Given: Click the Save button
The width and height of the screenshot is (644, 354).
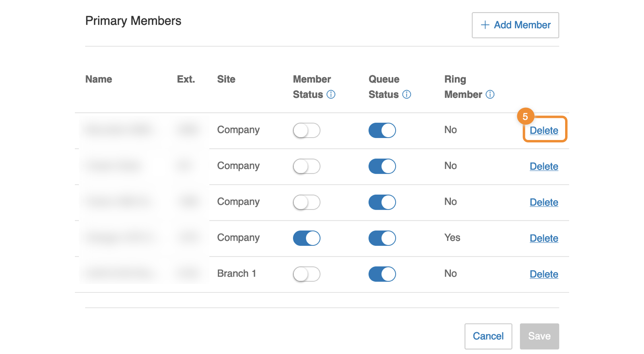Looking at the screenshot, I should pyautogui.click(x=539, y=336).
